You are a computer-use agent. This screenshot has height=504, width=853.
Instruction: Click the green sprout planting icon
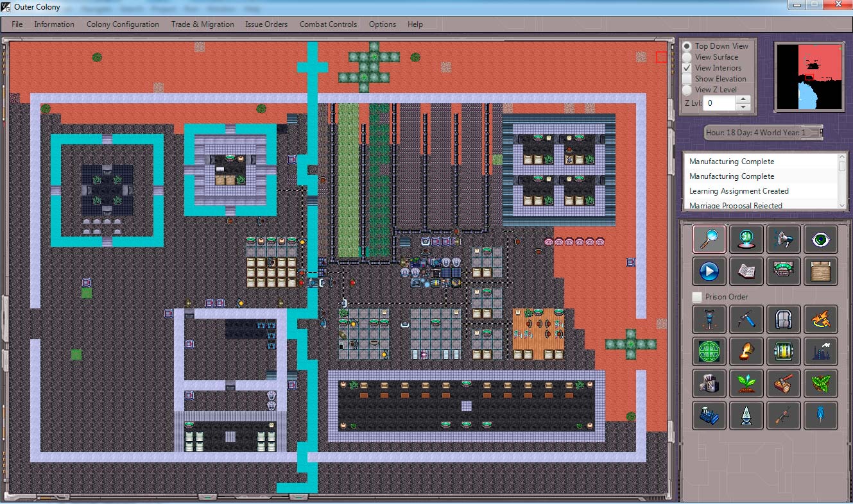tap(746, 383)
